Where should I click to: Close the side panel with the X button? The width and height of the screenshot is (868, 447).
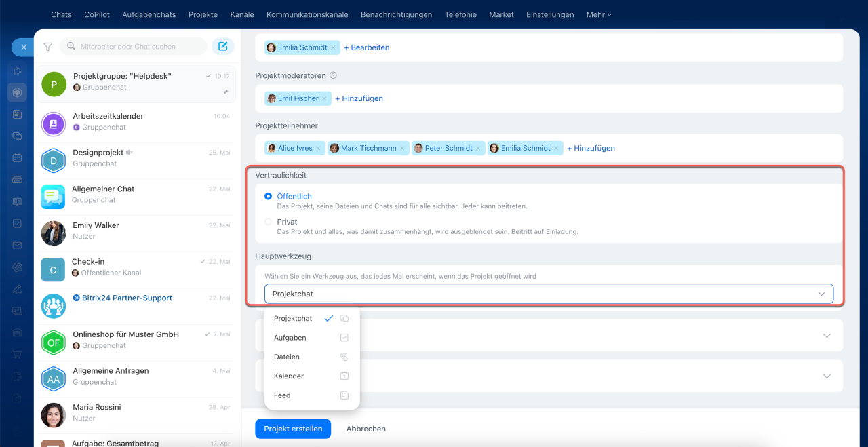pyautogui.click(x=23, y=47)
